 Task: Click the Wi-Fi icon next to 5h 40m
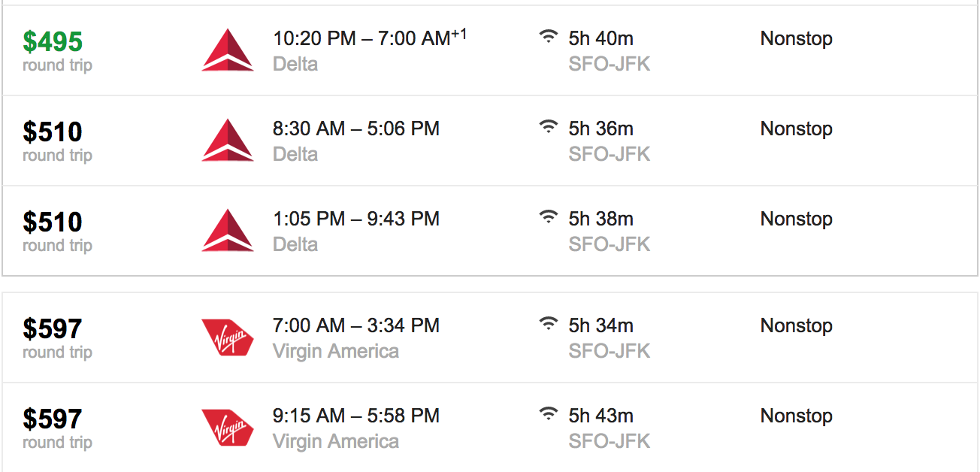549,36
